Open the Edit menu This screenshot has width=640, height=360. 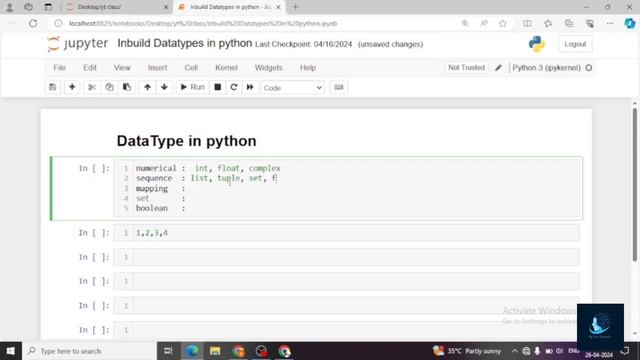pos(90,68)
